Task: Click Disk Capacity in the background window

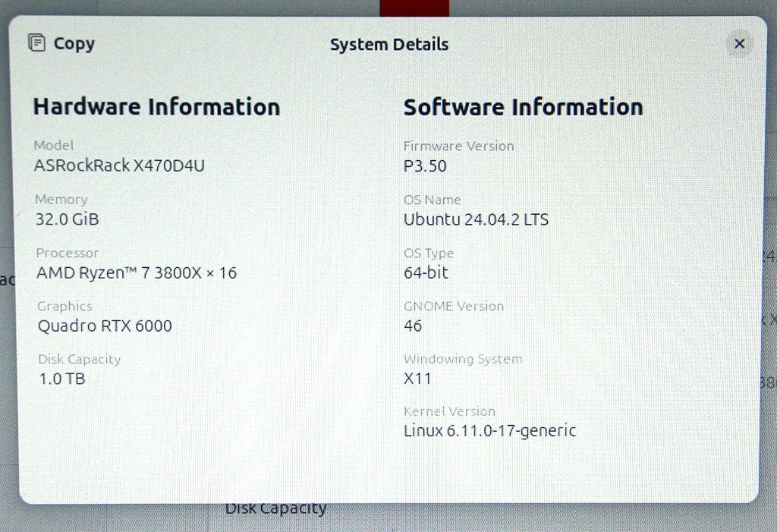Action: (x=275, y=510)
